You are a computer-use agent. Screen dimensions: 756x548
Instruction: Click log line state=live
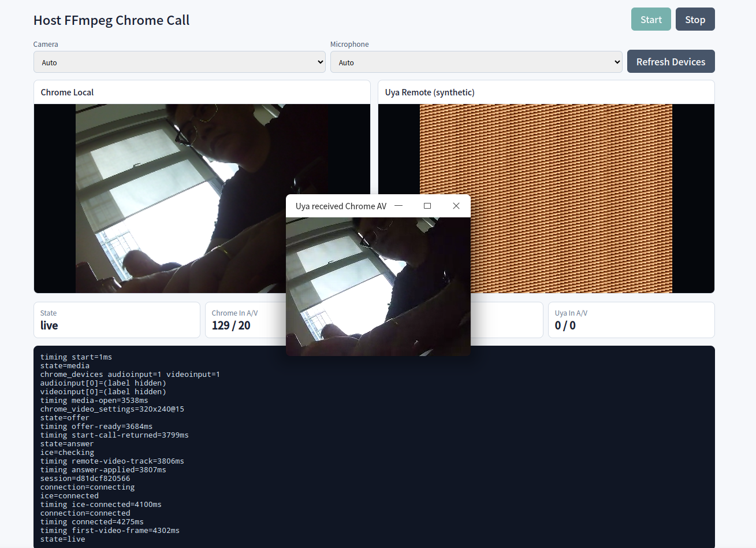(63, 539)
